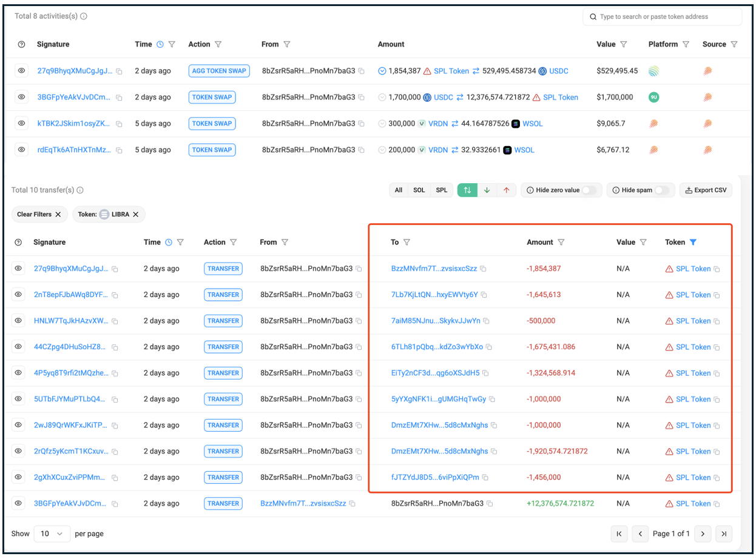Show outgoing transfers with red up arrow
The height and width of the screenshot is (559, 756).
click(506, 190)
